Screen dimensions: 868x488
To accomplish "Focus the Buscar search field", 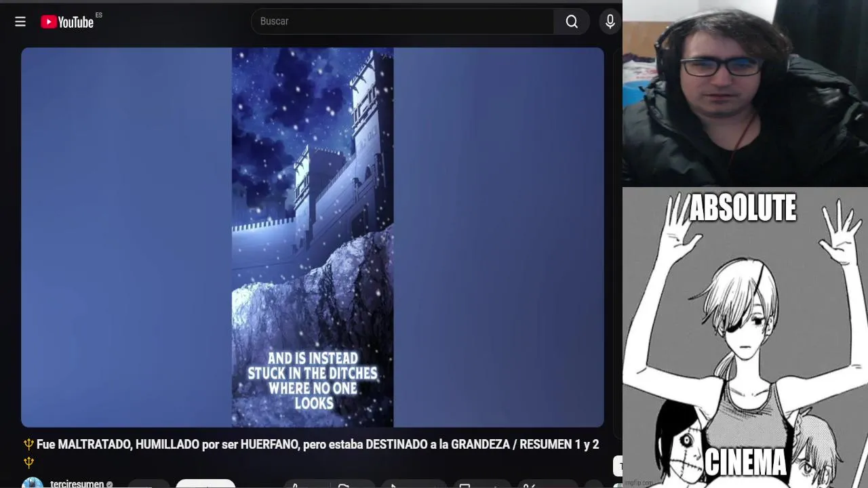I will pos(403,22).
